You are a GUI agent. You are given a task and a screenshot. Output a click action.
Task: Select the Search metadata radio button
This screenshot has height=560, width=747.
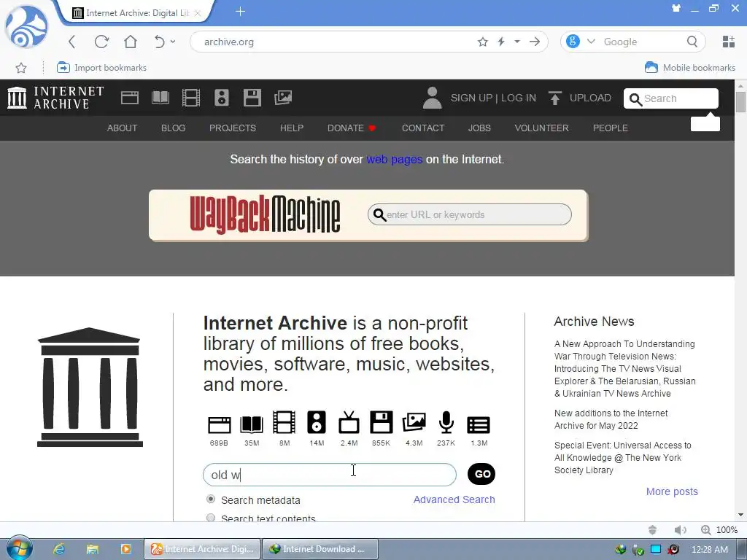pyautogui.click(x=211, y=499)
